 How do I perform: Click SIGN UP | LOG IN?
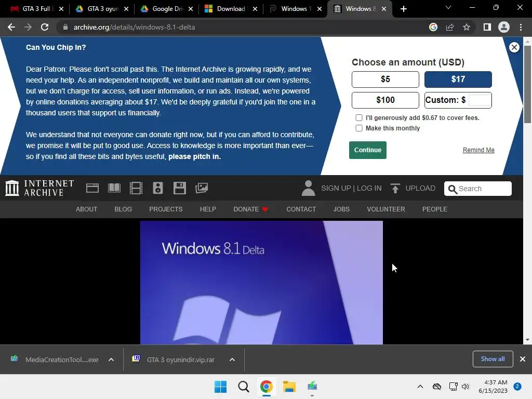pos(352,188)
